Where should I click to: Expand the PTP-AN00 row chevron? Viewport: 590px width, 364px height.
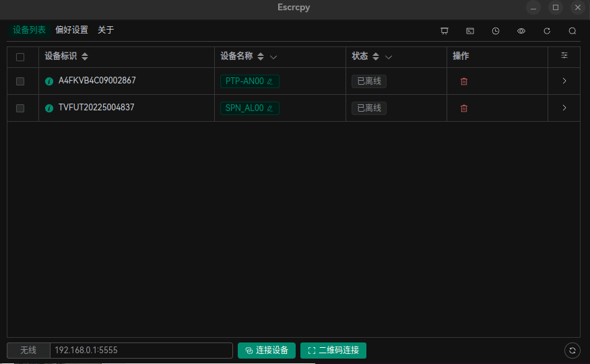click(x=564, y=81)
